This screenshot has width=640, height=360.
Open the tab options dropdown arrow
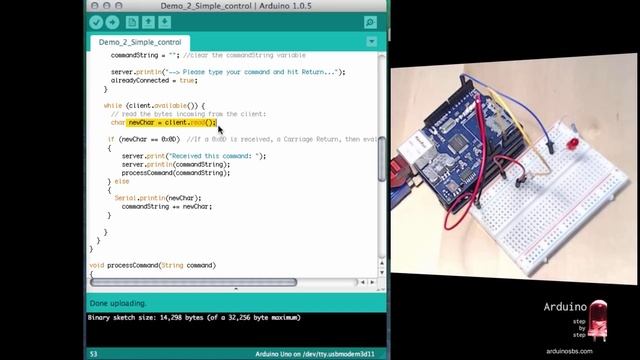point(371,42)
